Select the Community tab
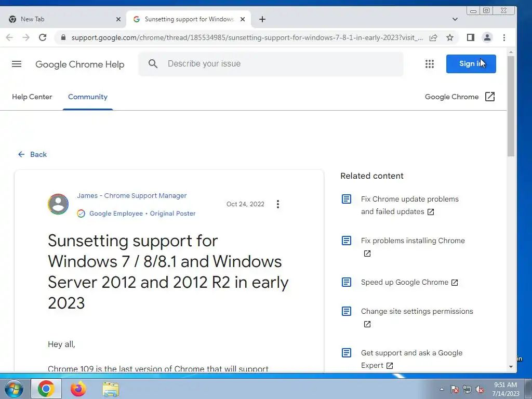This screenshot has height=399, width=532. (x=87, y=97)
